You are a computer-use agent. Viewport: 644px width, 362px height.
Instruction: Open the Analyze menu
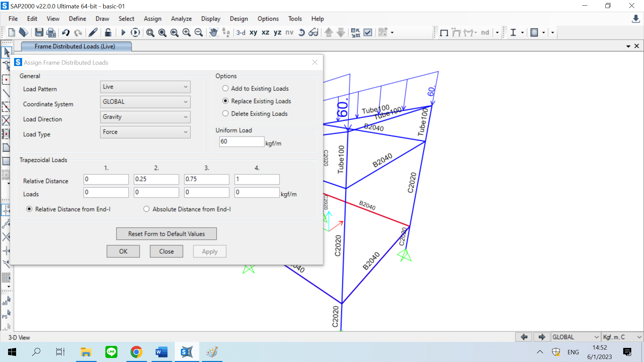click(x=181, y=19)
